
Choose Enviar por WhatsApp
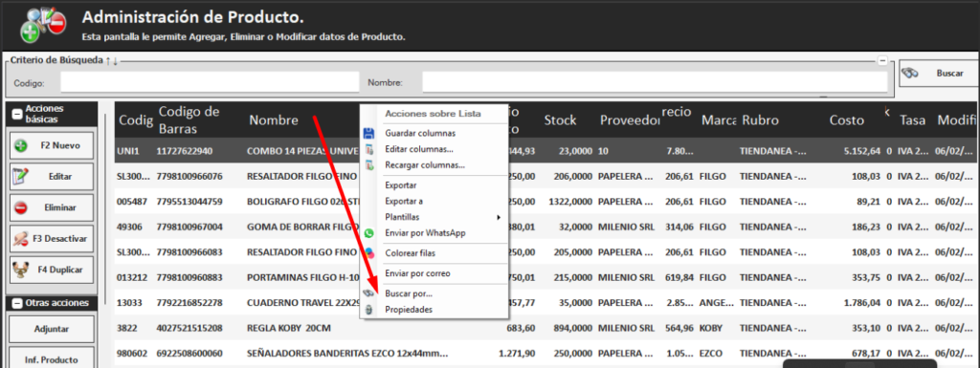(426, 233)
